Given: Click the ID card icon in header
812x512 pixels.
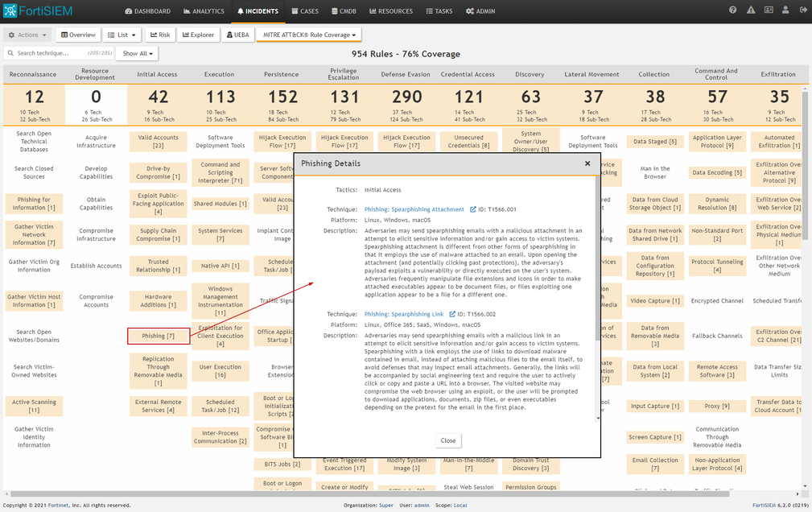Looking at the screenshot, I should [x=769, y=10].
